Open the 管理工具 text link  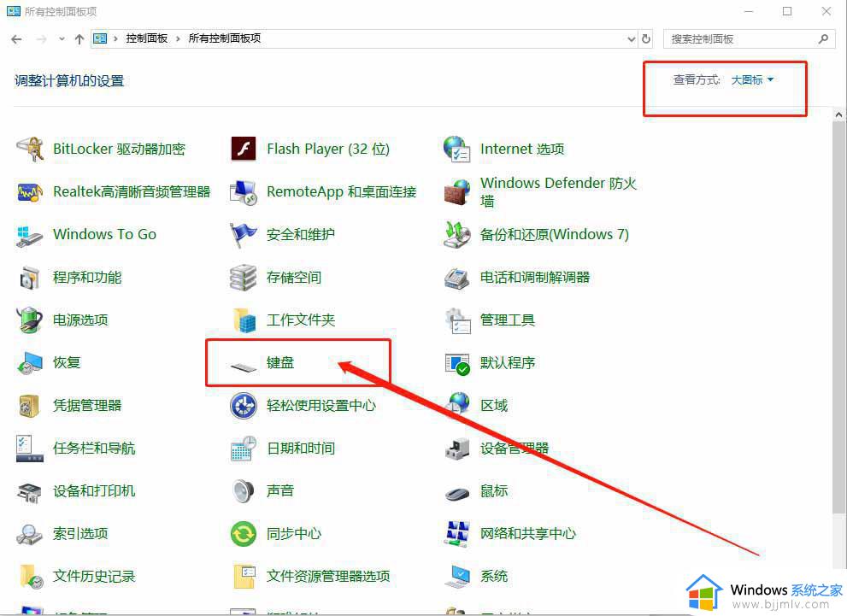(507, 320)
